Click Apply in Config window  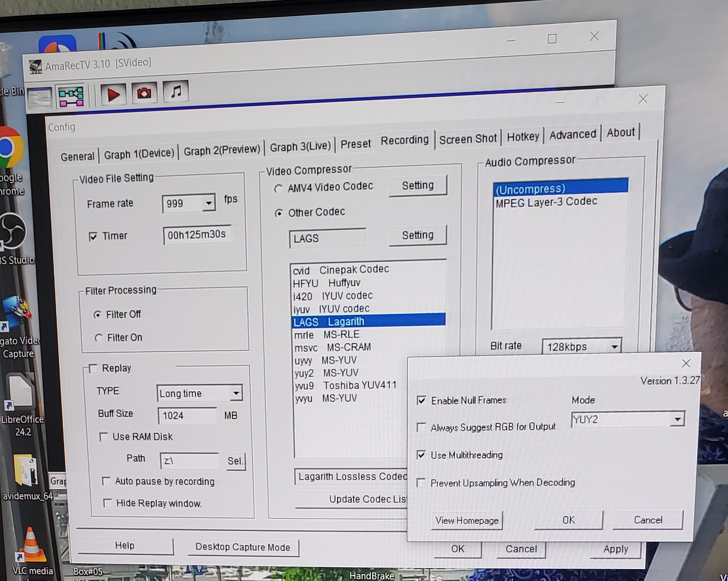point(616,549)
